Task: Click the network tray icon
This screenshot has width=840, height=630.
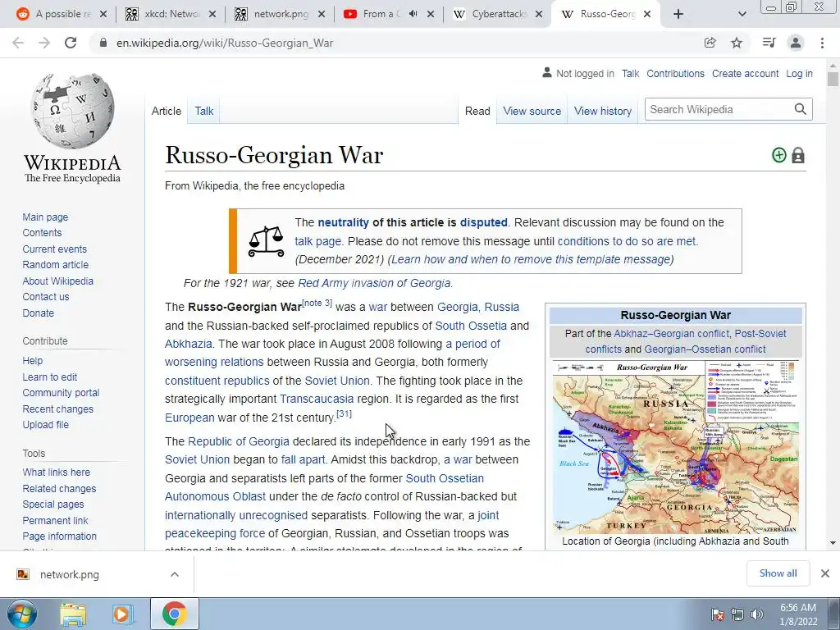Action: click(x=737, y=614)
